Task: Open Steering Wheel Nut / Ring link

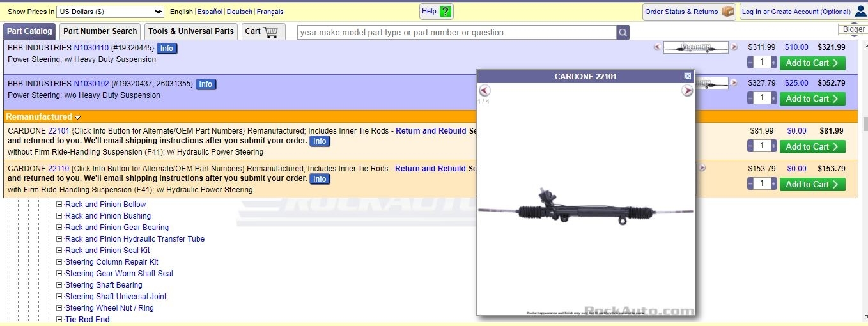Action: click(x=109, y=308)
